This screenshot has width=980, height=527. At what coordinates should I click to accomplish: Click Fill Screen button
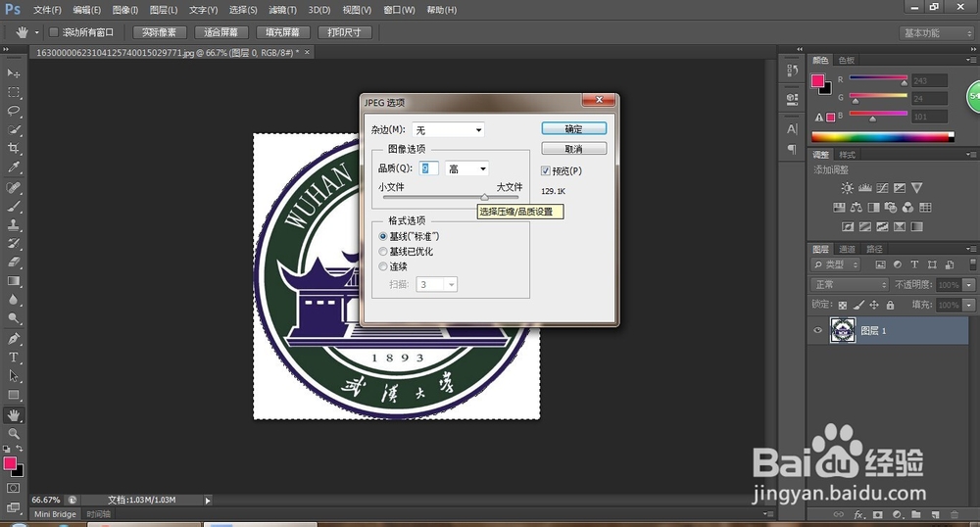pos(282,32)
